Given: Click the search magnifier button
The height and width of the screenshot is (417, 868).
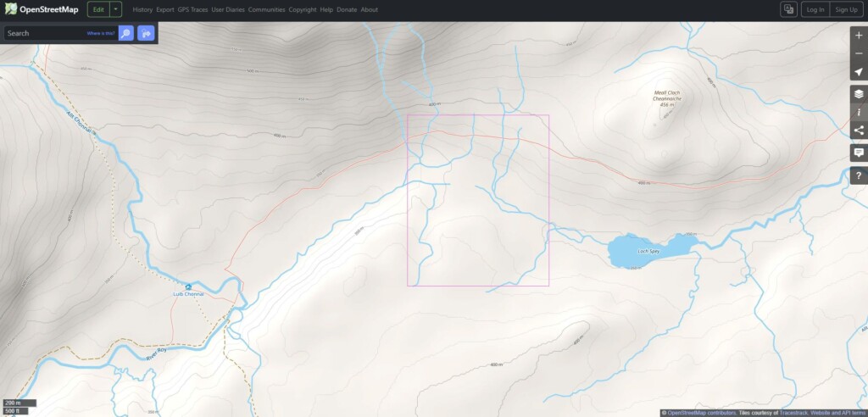Looking at the screenshot, I should pyautogui.click(x=126, y=33).
